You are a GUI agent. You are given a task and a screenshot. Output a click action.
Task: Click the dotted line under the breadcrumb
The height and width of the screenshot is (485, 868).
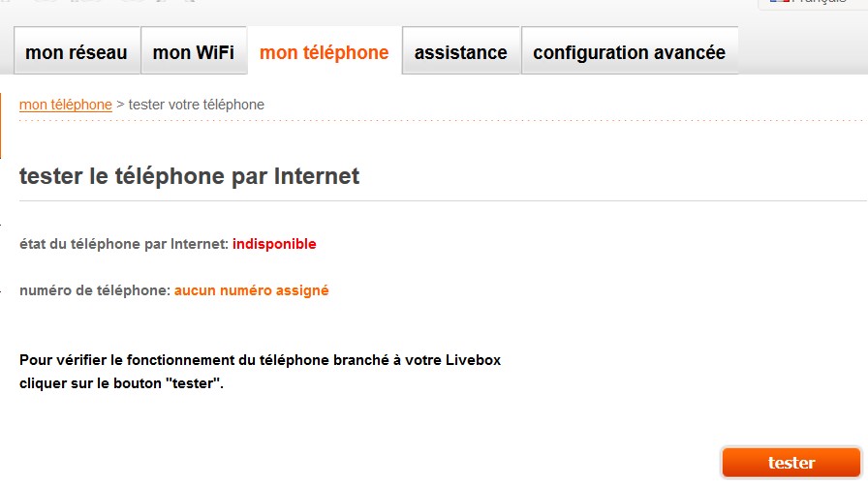coord(436,121)
